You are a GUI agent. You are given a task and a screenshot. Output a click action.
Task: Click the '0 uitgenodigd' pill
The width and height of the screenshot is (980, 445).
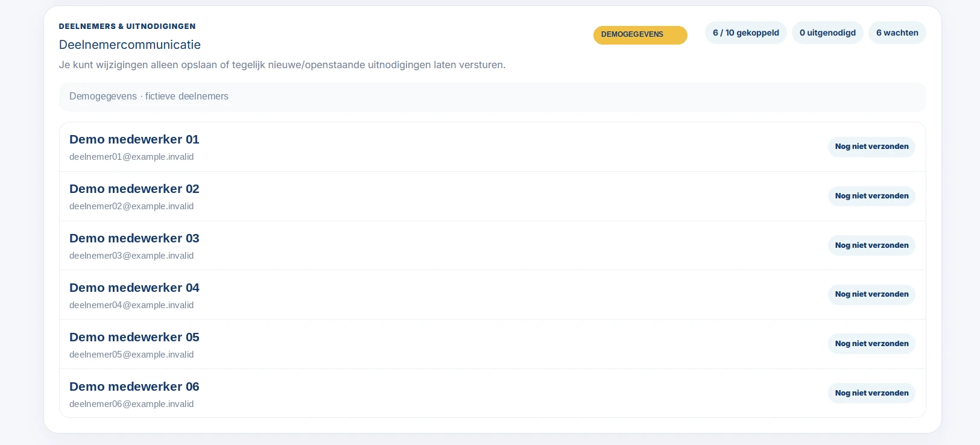click(827, 33)
